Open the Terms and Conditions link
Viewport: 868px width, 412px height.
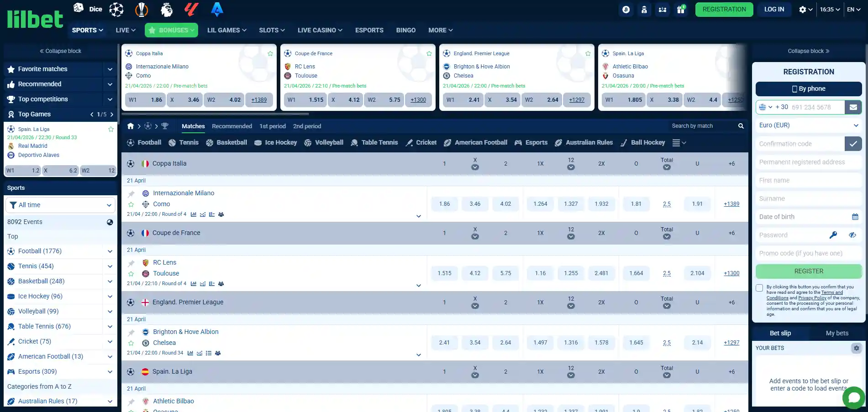click(x=805, y=295)
